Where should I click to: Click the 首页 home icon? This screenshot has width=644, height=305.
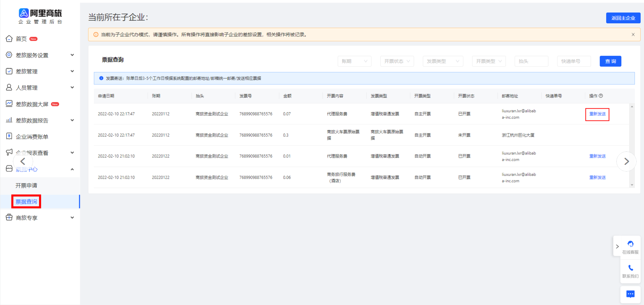pos(9,39)
